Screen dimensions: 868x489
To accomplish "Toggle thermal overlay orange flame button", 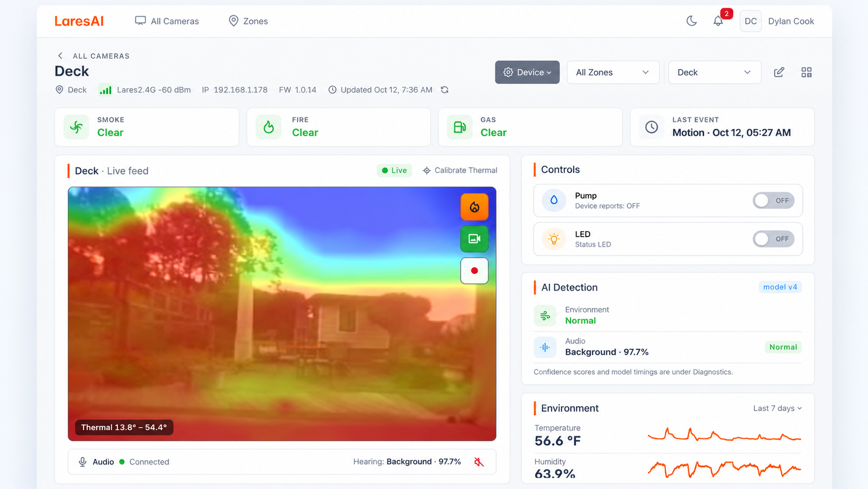I will click(474, 207).
